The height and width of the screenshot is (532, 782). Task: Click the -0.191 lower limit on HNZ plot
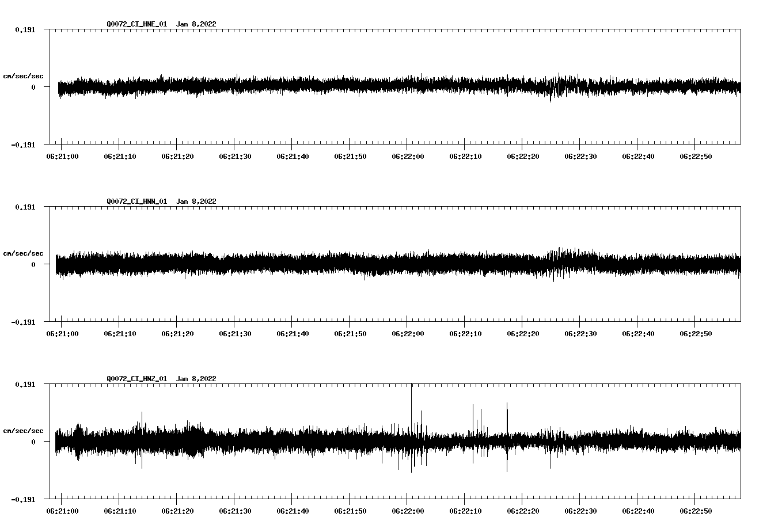click(x=23, y=500)
